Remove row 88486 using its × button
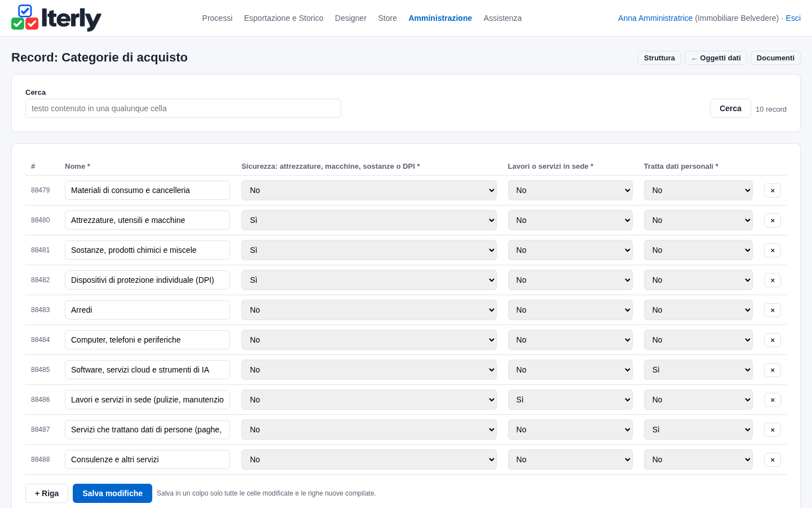 click(773, 400)
